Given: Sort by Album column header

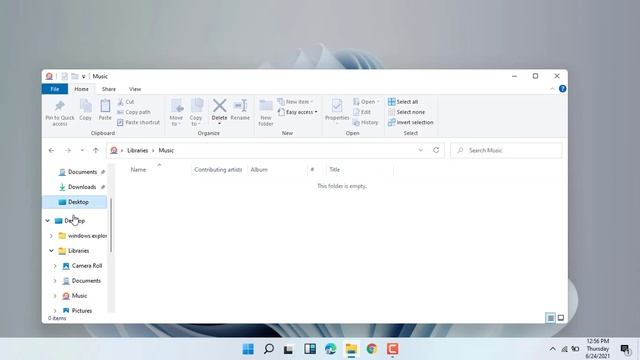Looking at the screenshot, I should [259, 169].
